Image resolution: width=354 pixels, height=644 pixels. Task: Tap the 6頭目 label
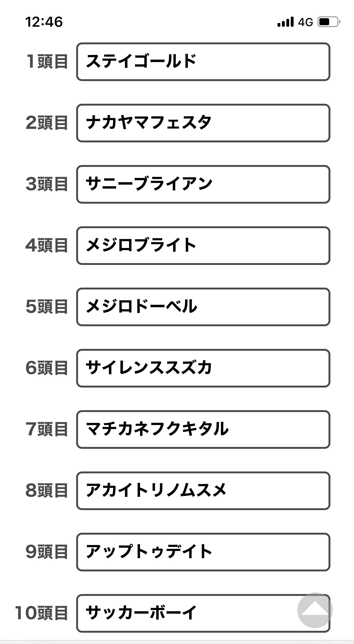point(47,368)
